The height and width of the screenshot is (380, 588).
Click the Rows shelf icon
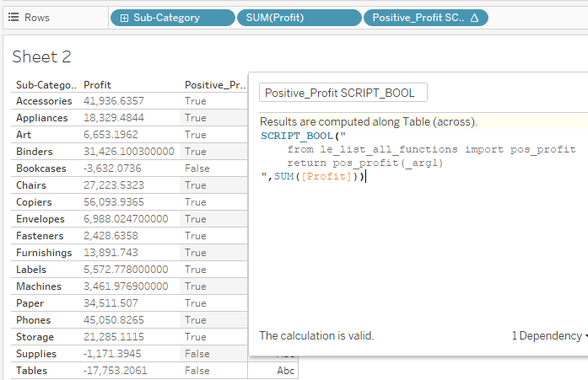pyautogui.click(x=14, y=17)
